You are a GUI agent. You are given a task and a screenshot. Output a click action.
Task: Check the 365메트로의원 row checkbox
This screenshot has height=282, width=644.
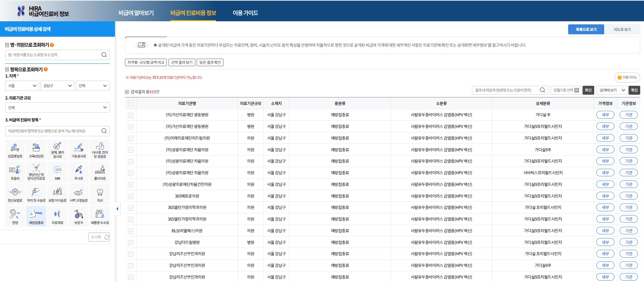tap(130, 196)
